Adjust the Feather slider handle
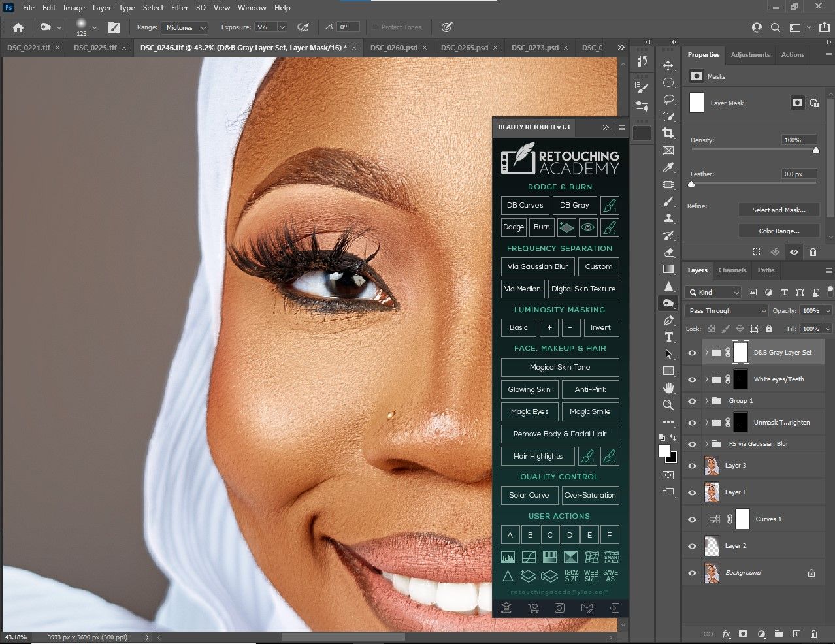 coord(692,184)
